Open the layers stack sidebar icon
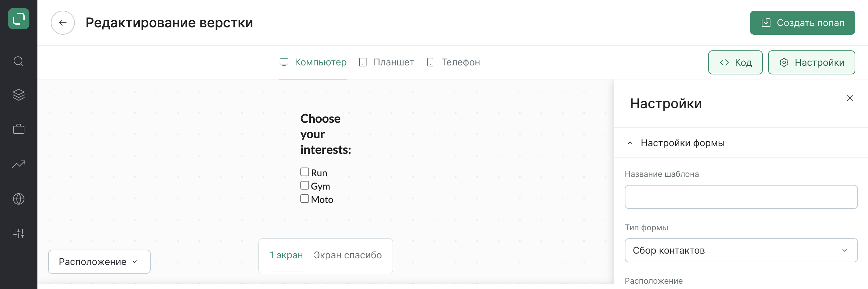The image size is (868, 289). (18, 95)
